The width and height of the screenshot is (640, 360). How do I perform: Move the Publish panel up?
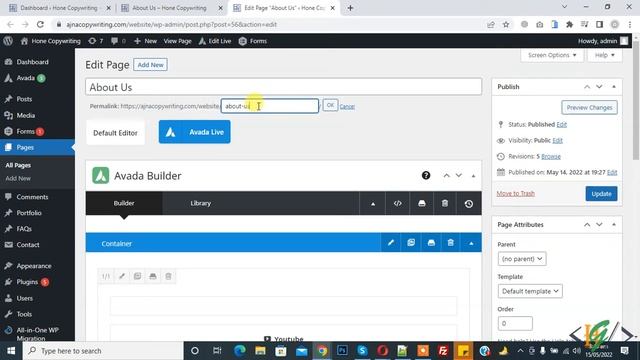tap(587, 87)
